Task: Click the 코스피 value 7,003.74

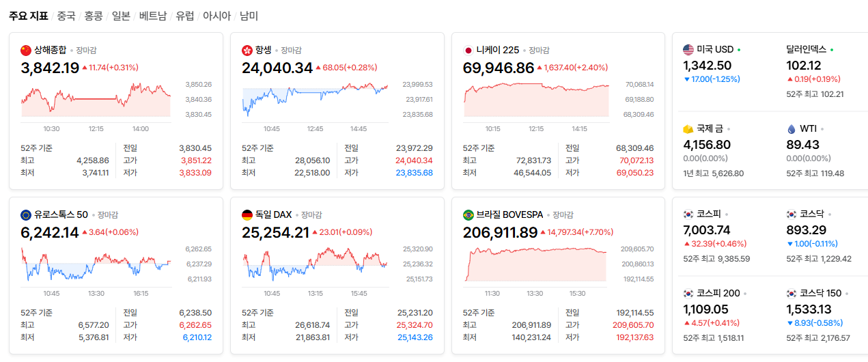Action: pos(707,230)
